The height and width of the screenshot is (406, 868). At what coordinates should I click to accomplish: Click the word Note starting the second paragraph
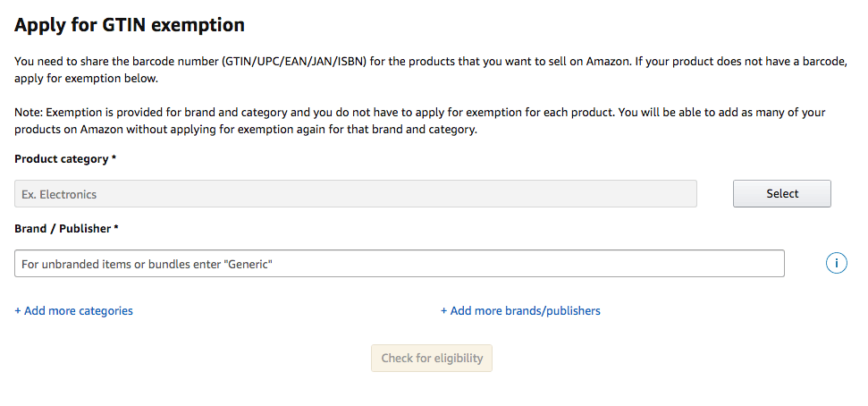(x=28, y=113)
